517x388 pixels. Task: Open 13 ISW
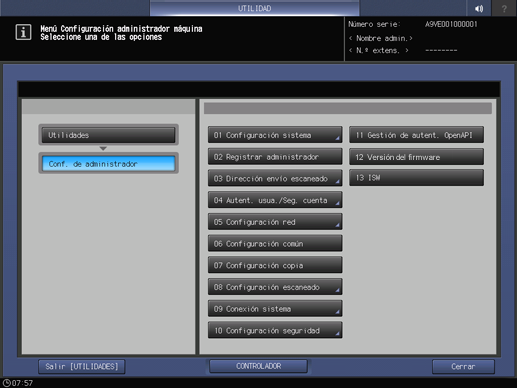click(x=416, y=178)
